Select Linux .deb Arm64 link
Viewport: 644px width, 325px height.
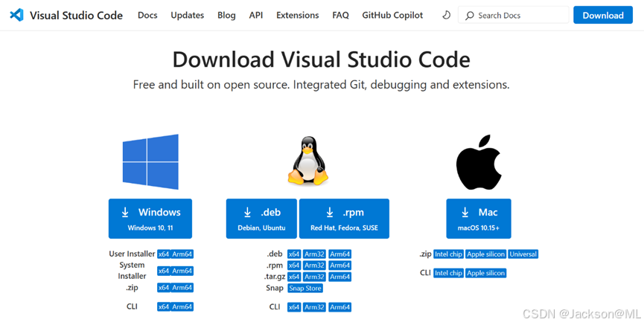(339, 254)
